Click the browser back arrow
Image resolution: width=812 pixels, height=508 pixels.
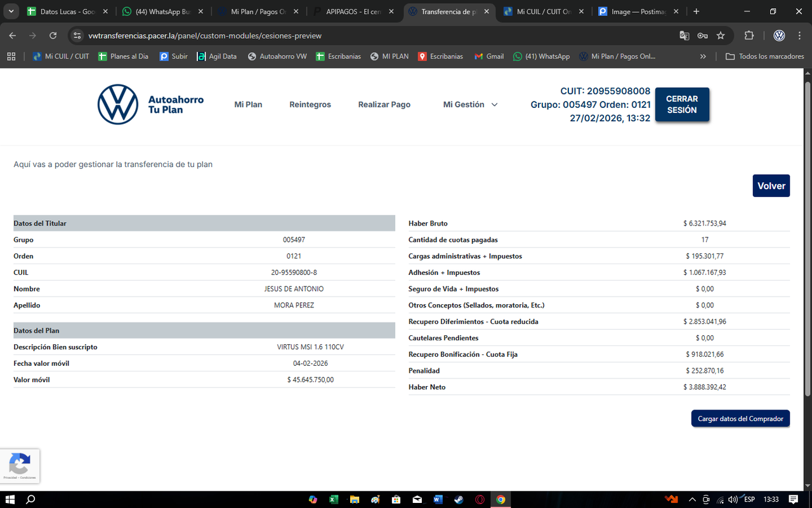point(13,36)
